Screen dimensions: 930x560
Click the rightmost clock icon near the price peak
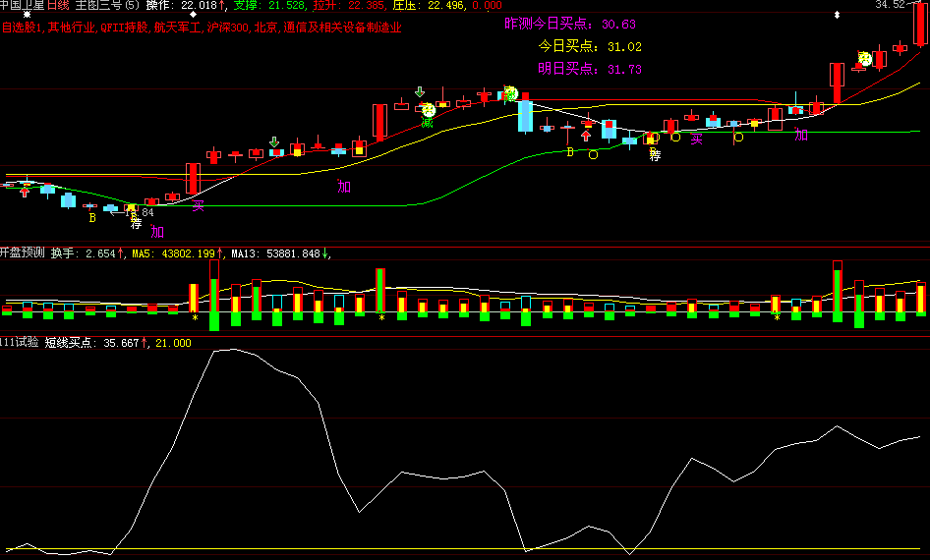pos(865,59)
